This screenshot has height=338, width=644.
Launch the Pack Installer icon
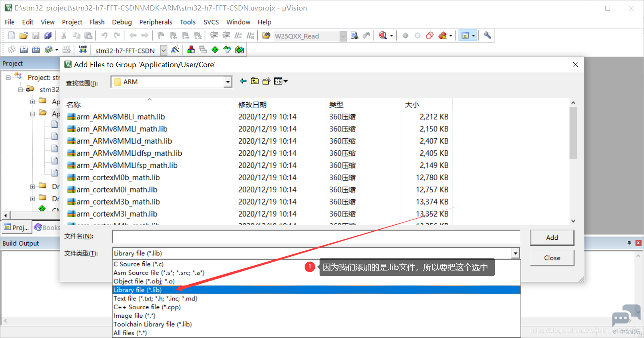pyautogui.click(x=239, y=50)
